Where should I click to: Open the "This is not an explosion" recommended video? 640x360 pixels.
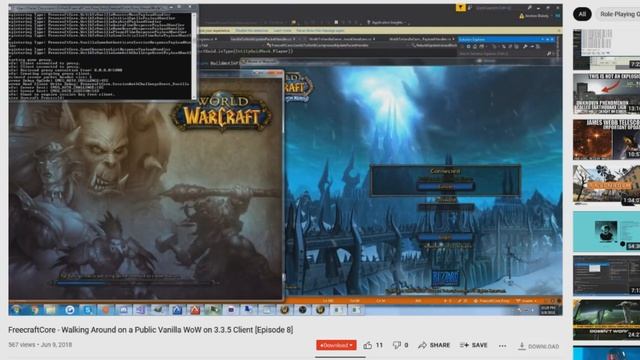coord(607,94)
